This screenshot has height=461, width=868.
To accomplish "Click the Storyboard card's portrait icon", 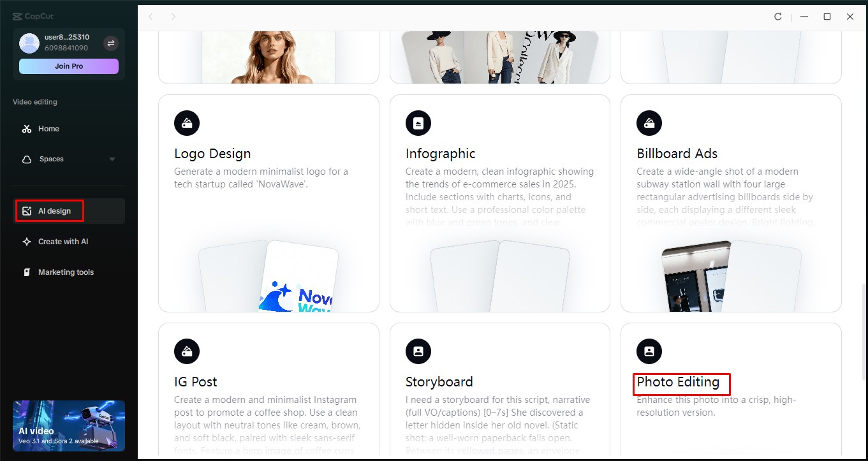I will click(x=418, y=351).
